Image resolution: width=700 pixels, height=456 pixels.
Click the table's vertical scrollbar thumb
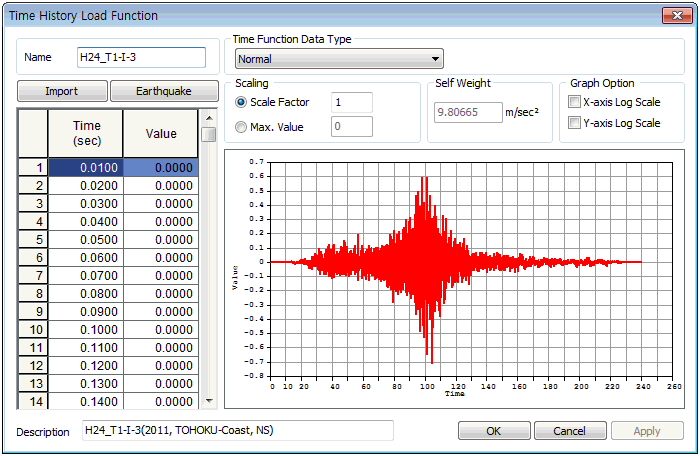[x=208, y=134]
